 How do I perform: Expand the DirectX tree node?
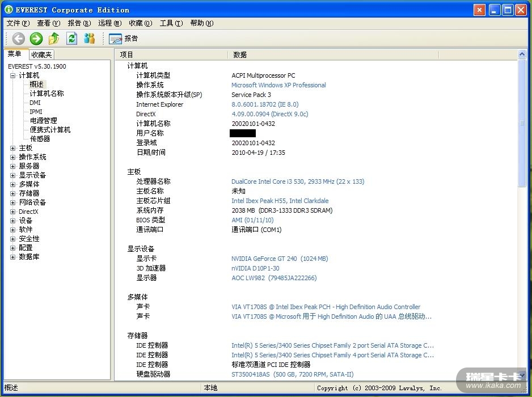[12, 212]
